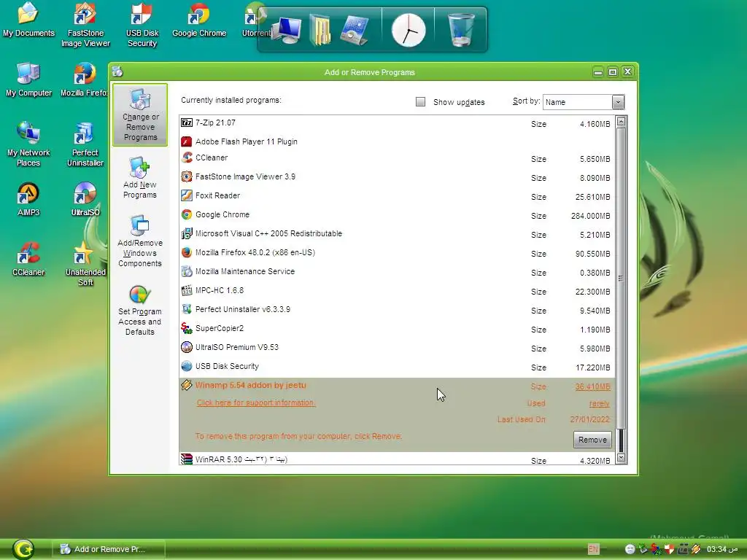Screen dimensions: 747x560
Task: Maximize the Add or Remove Programs window
Action: coord(613,72)
